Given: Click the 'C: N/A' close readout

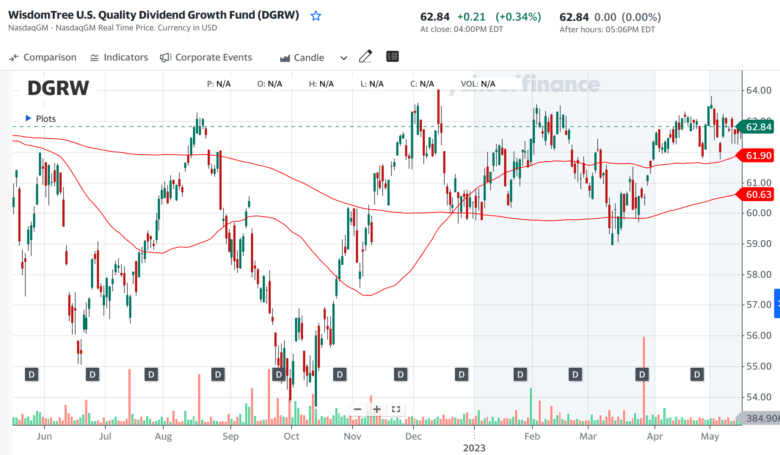Looking at the screenshot, I should tap(422, 84).
